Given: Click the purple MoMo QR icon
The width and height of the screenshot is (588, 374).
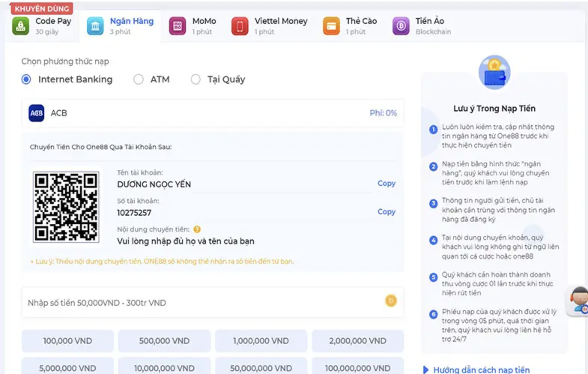Looking at the screenshot, I should point(178,26).
